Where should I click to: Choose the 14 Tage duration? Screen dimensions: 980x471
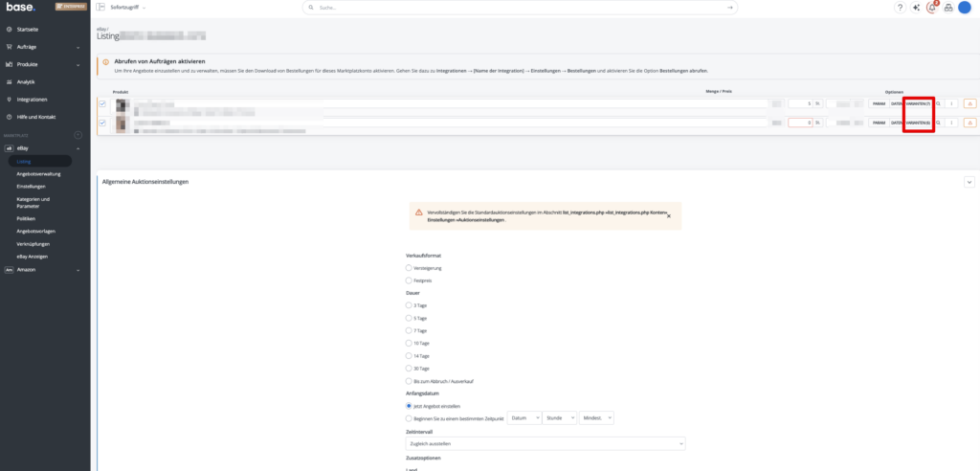coord(409,355)
